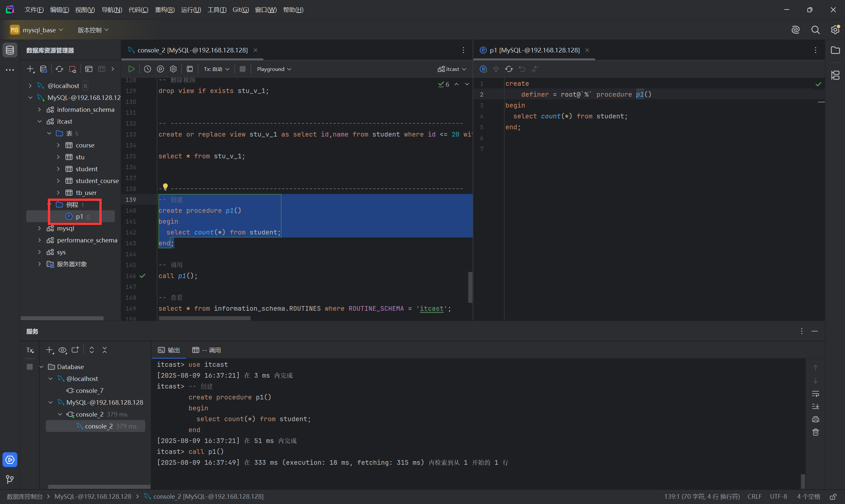Click the database refresh icon

pos(59,69)
